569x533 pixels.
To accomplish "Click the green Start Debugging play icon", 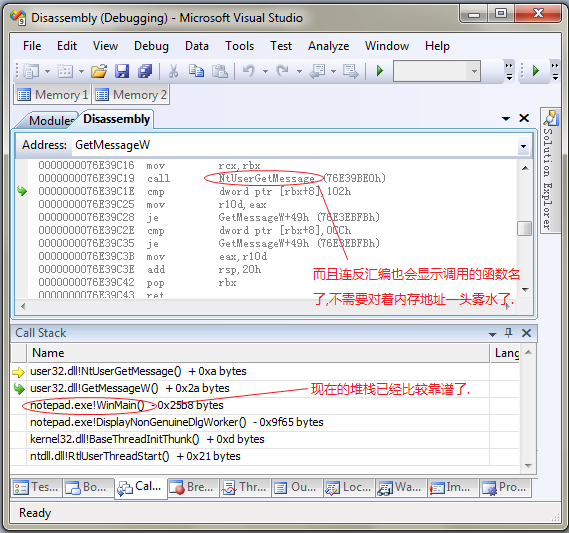I will point(380,71).
